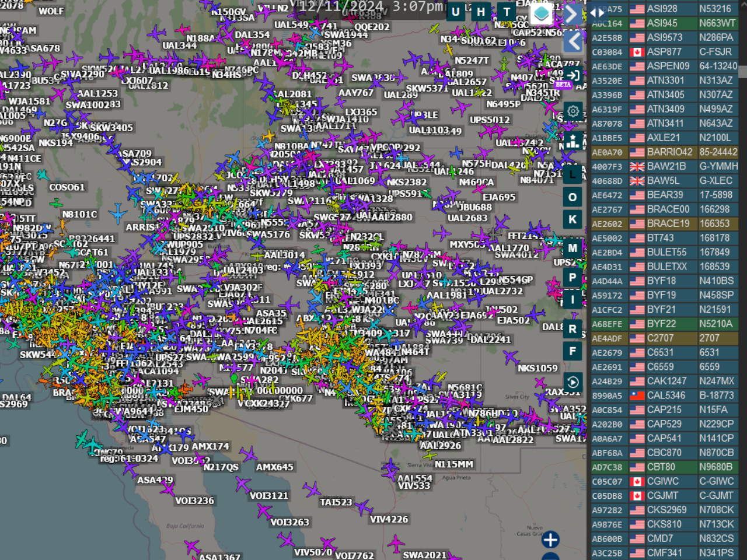Click hex code AE0A70 in list
Screen dimensions: 747x560
pyautogui.click(x=607, y=152)
